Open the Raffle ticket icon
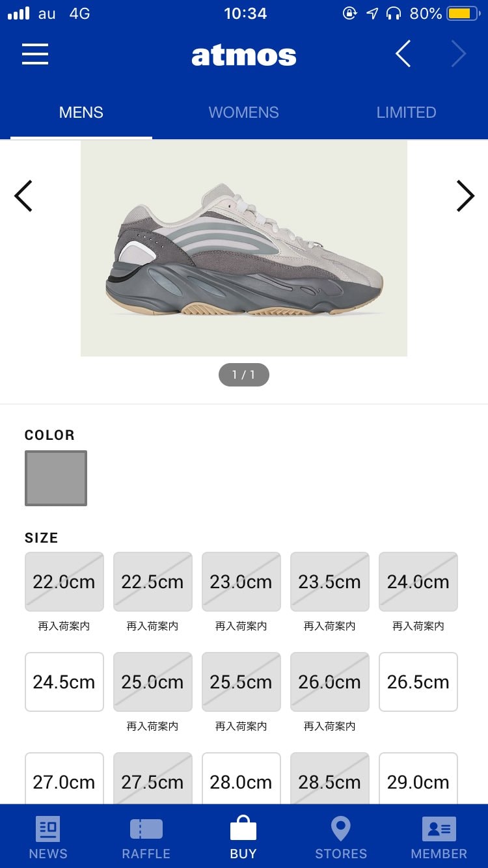The image size is (488, 868). click(x=146, y=829)
